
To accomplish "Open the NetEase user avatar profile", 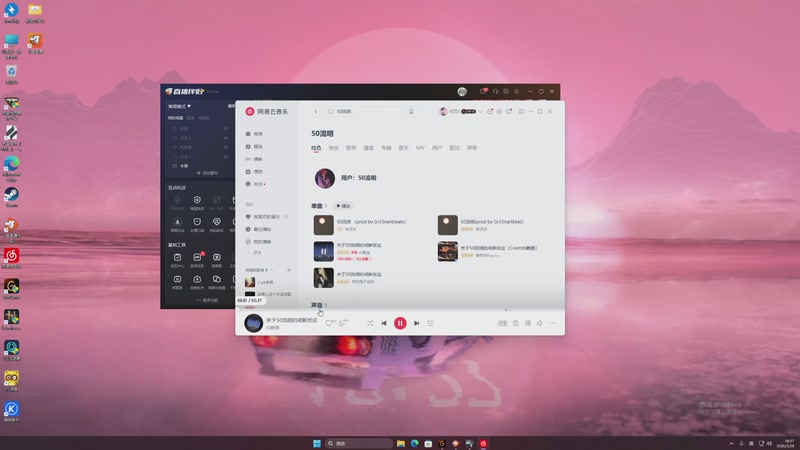I will coord(443,111).
